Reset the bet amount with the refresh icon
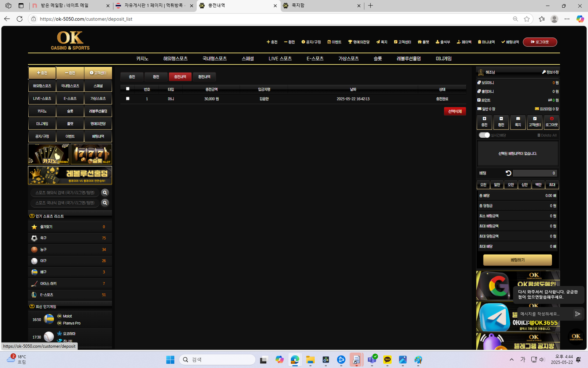The width and height of the screenshot is (588, 368). pyautogui.click(x=508, y=173)
